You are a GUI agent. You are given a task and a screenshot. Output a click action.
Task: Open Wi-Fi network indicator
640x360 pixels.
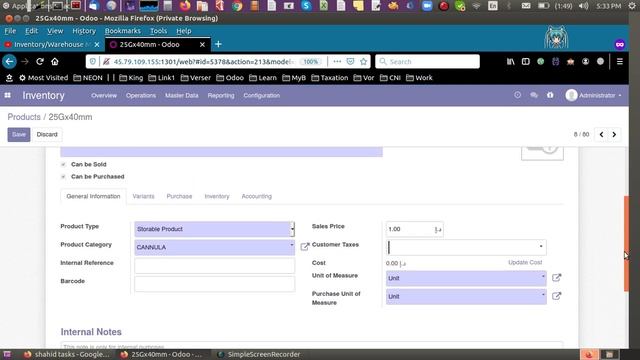476,6
